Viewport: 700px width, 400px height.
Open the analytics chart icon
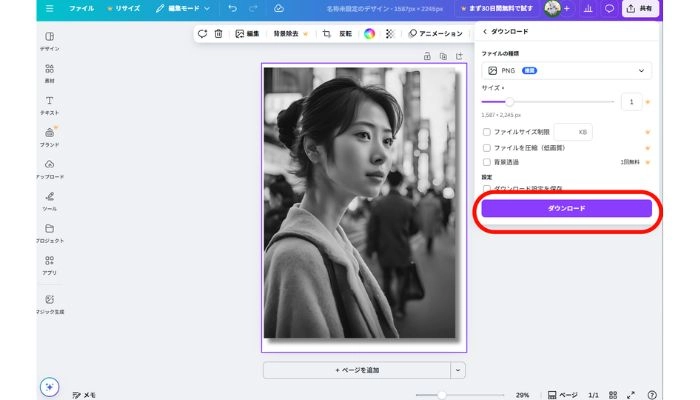pos(588,8)
